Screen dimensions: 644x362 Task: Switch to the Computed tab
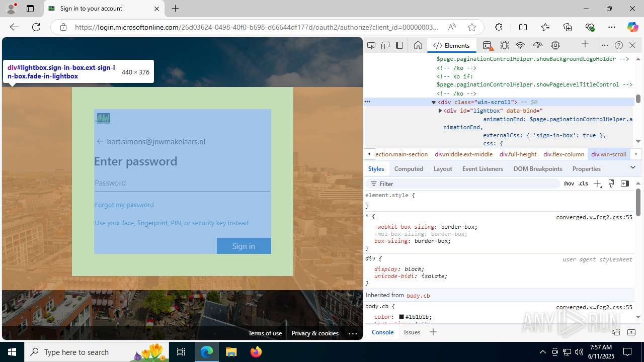coord(409,169)
